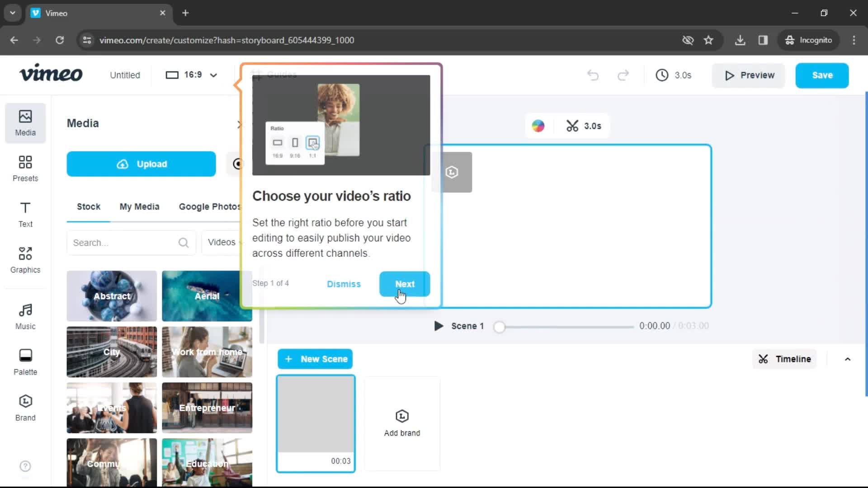Open the Presets panel
This screenshot has width=868, height=488.
pos(25,169)
